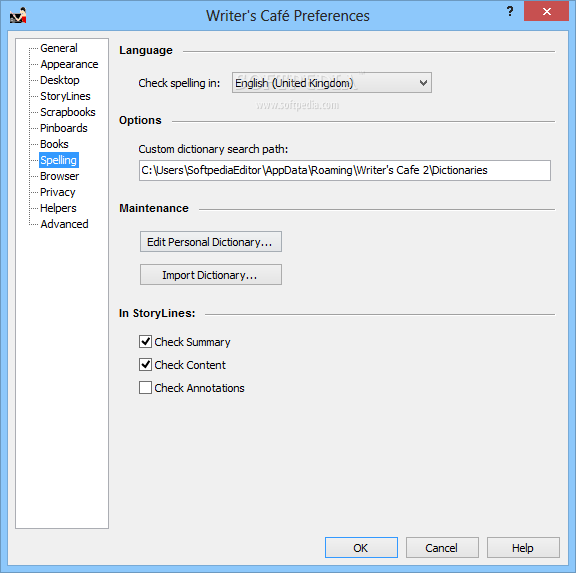Click the Writer's Café app icon in title bar
This screenshot has width=576, height=573.
[x=18, y=15]
